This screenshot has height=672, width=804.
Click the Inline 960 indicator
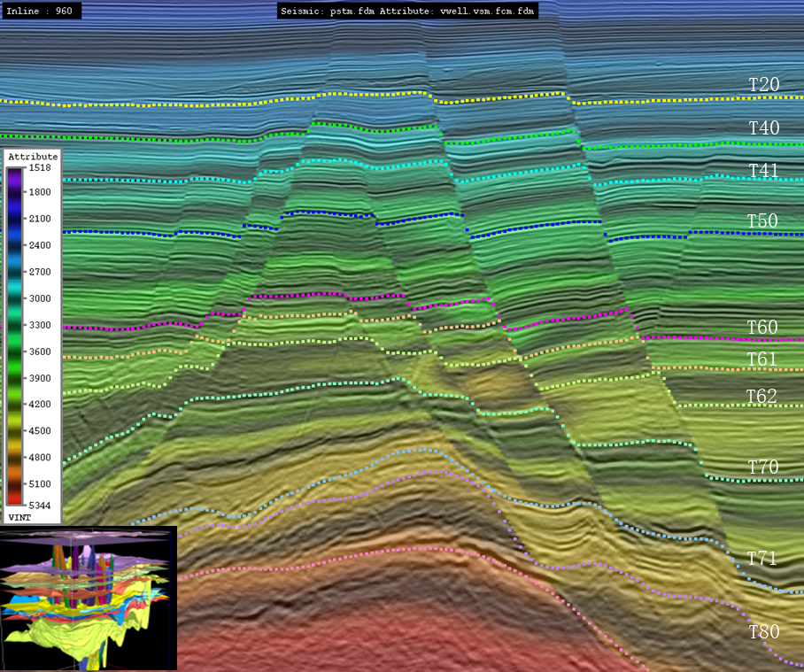pyautogui.click(x=41, y=12)
